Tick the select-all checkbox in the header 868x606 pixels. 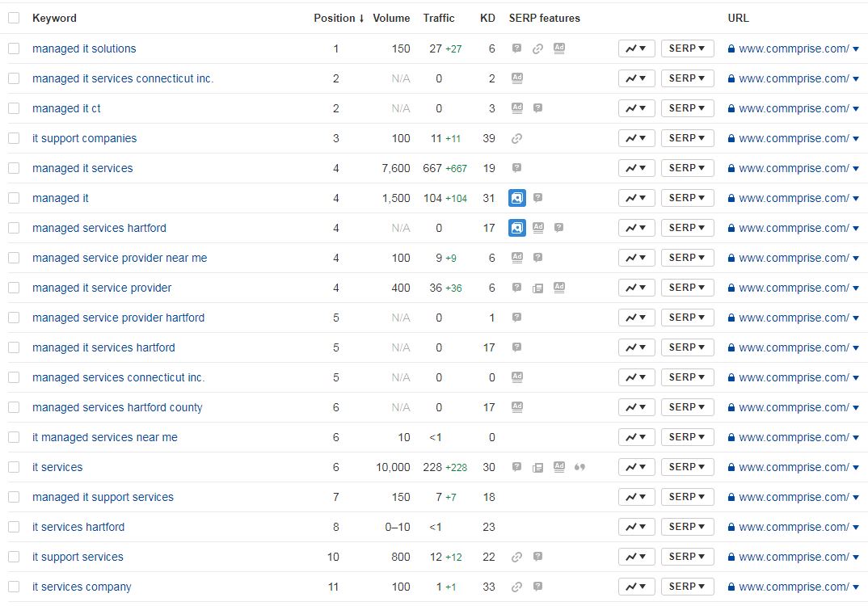coord(14,18)
